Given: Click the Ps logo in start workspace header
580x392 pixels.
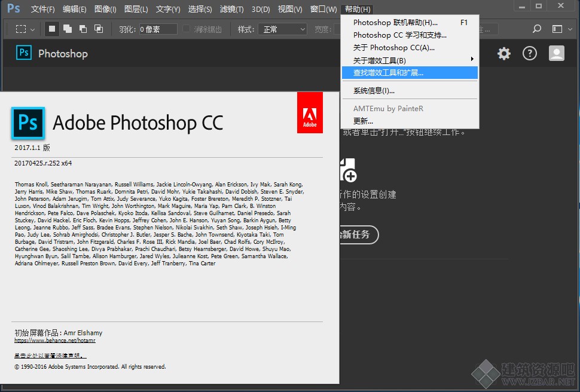Looking at the screenshot, I should coord(24,53).
